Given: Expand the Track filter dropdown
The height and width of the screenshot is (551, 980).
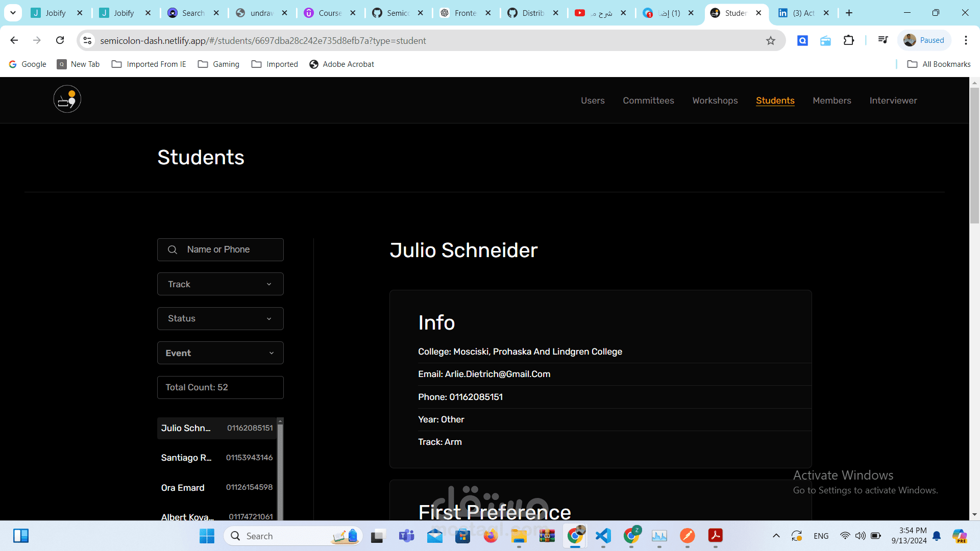Looking at the screenshot, I should pos(220,284).
